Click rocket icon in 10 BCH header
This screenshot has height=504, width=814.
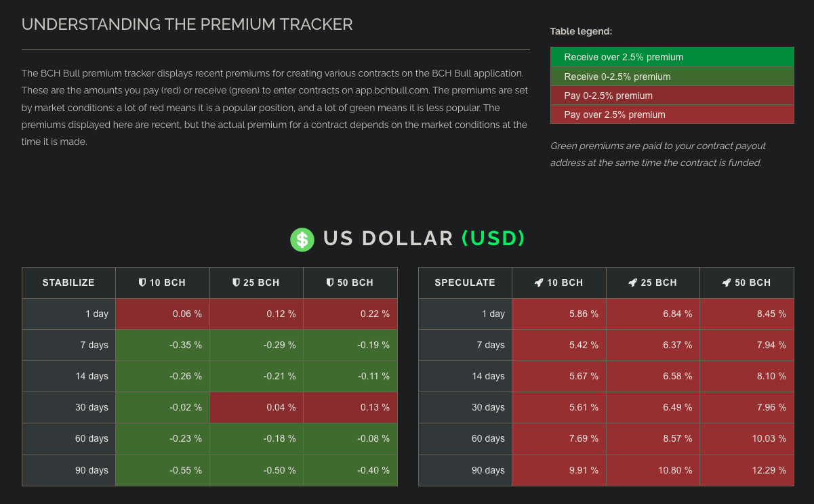[x=539, y=282]
